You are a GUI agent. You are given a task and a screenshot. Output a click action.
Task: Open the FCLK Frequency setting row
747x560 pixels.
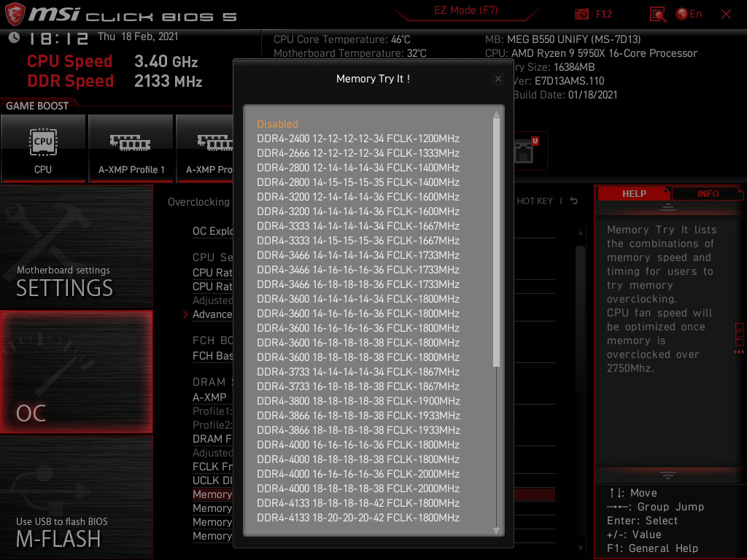click(x=212, y=467)
